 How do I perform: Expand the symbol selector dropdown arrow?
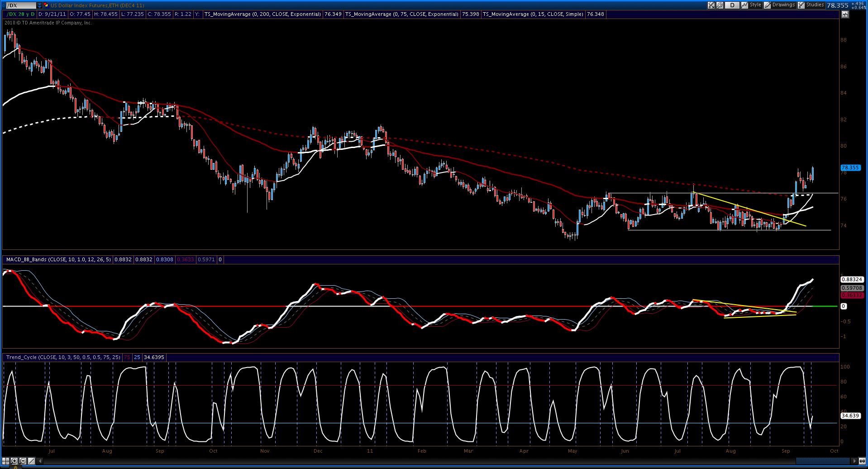[39, 5]
